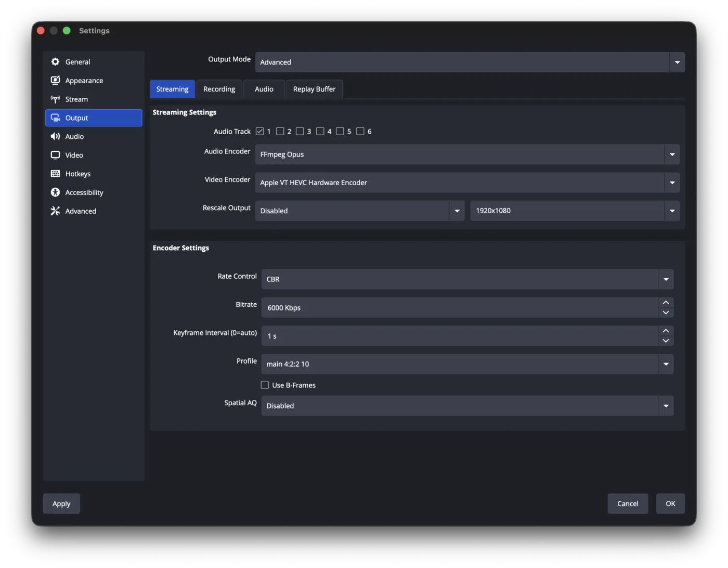Enable audio track 4
Viewport: 728px width, 568px height.
(x=320, y=131)
